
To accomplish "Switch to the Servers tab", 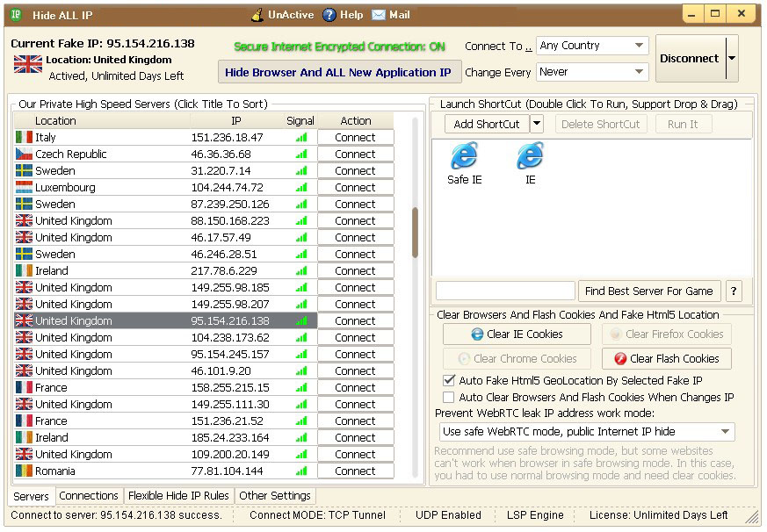I will (x=31, y=496).
